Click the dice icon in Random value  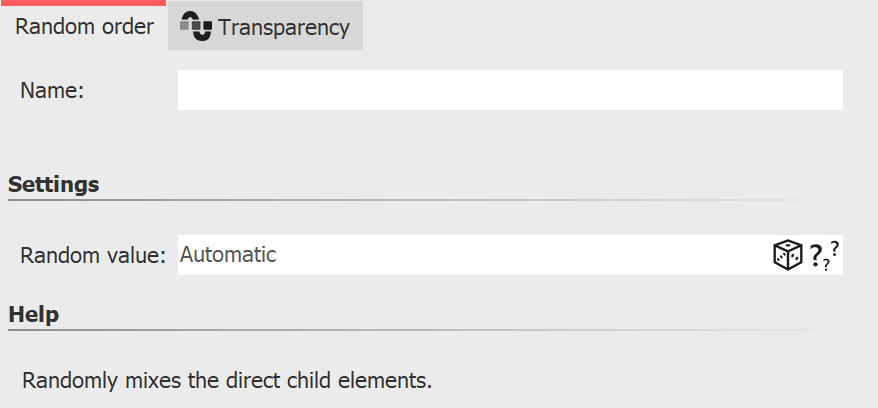(x=787, y=256)
